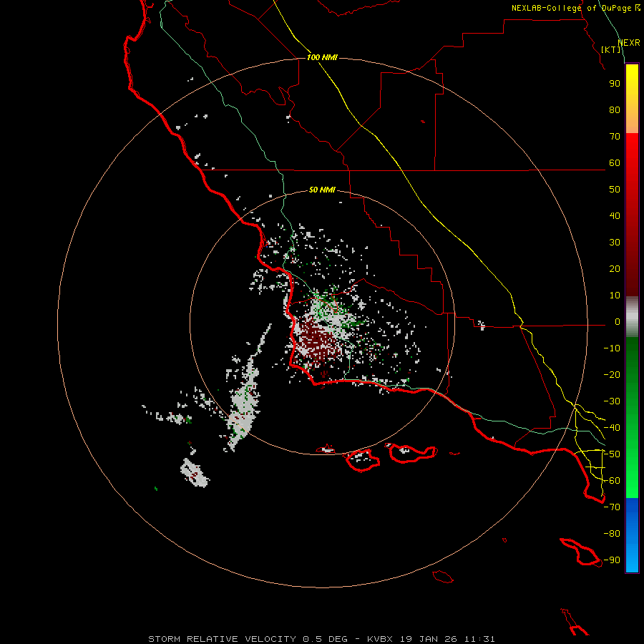Screen dimensions: 644x644
Task: Click the "-10" scale value
Action: 612,348
